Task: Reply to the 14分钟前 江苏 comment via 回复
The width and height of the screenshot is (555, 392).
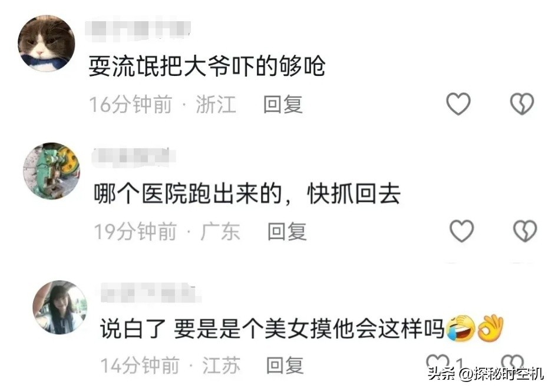Action: pos(285,365)
